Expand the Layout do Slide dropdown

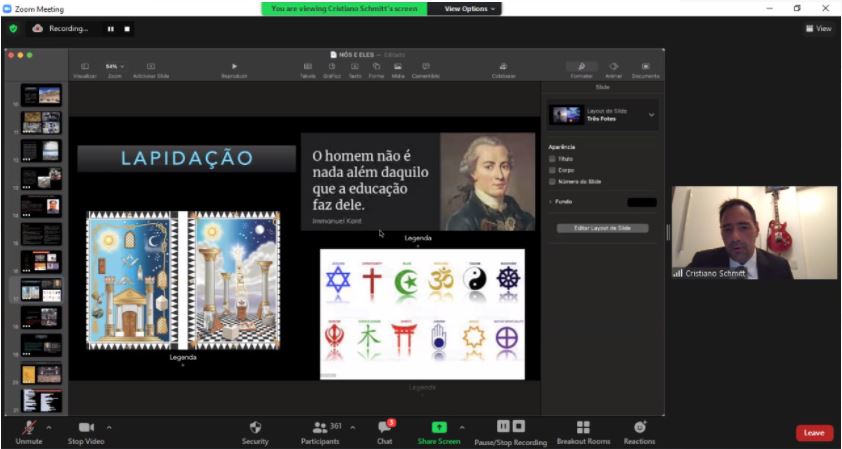tap(652, 115)
